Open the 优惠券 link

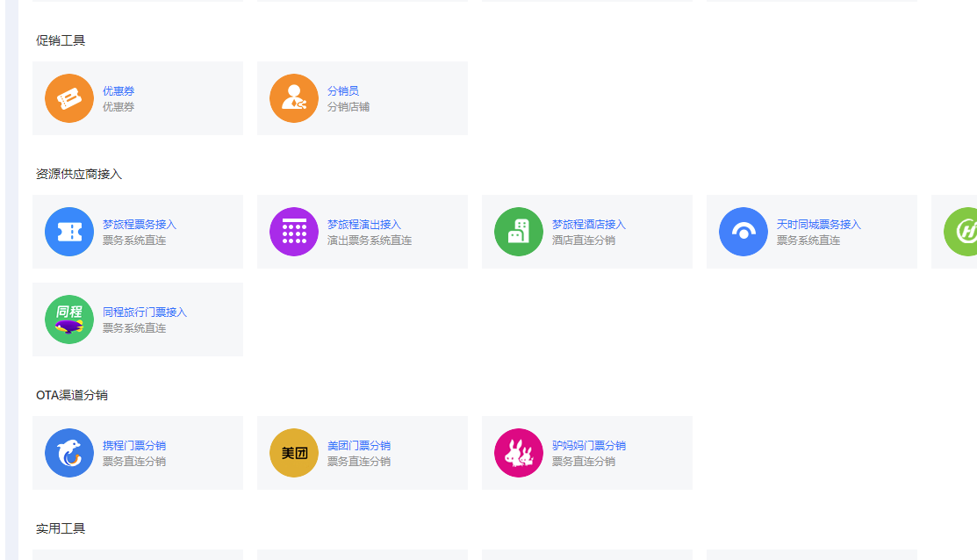[119, 91]
